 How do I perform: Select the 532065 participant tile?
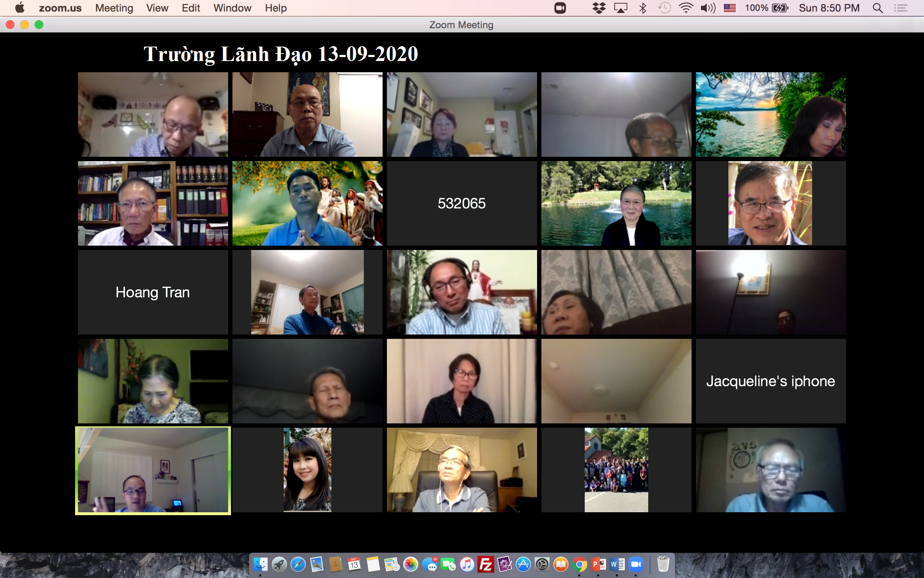[462, 203]
